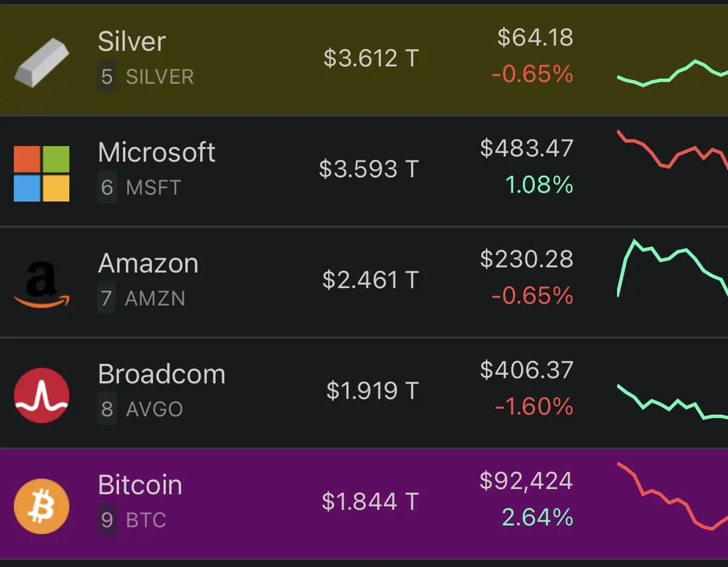Click Bitcoin's $1.844 T market cap

pyautogui.click(x=370, y=502)
